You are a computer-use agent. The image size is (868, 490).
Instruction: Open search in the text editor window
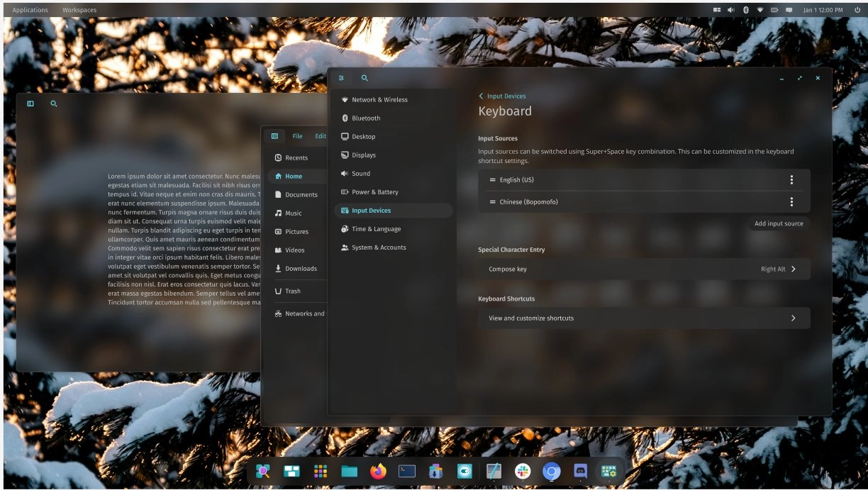53,104
